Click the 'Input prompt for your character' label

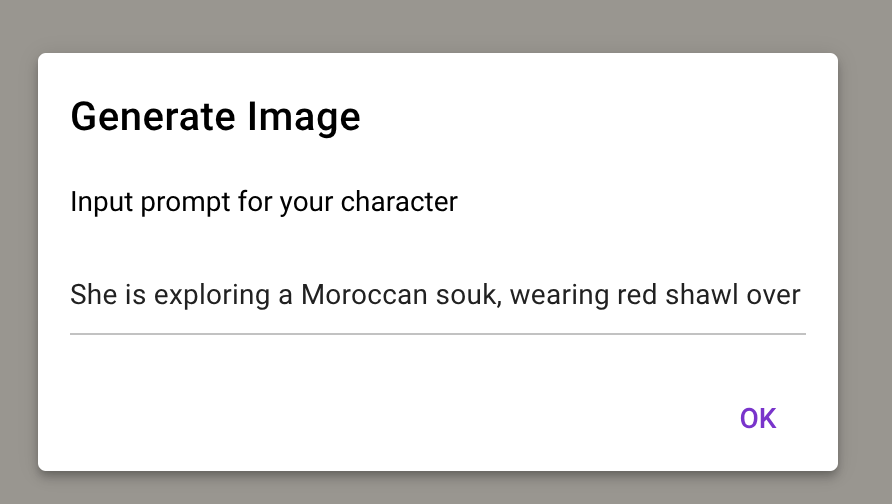[264, 202]
